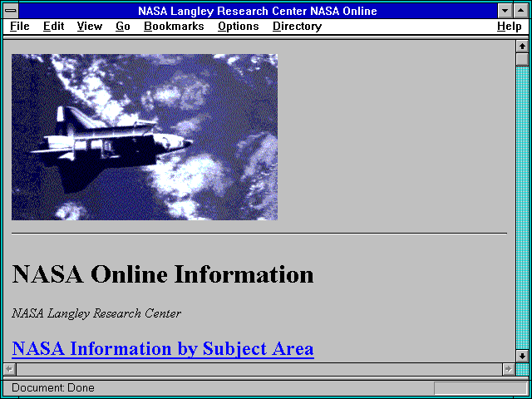Image resolution: width=532 pixels, height=399 pixels.
Task: Follow the NASA Information by Subject Area link
Action: [163, 348]
